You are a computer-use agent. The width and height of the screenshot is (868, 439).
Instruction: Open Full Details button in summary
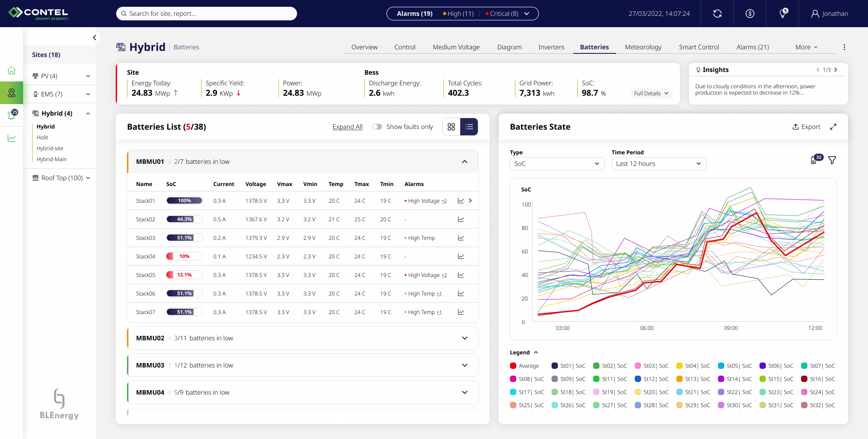[651, 93]
